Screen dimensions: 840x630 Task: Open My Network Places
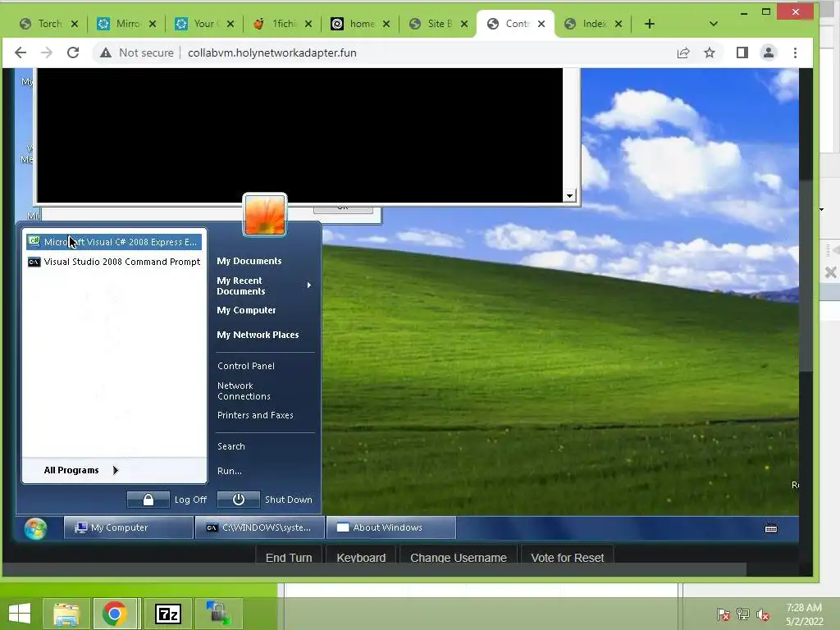click(x=258, y=335)
